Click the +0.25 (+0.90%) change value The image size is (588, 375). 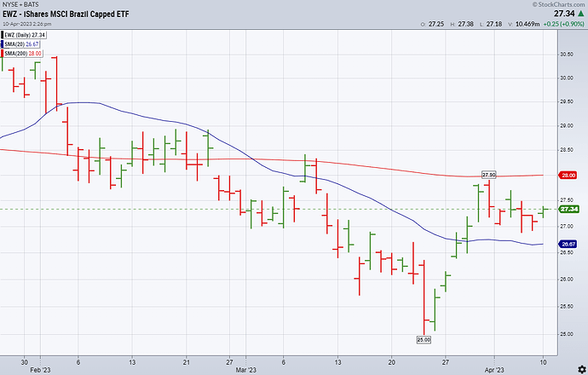click(563, 24)
